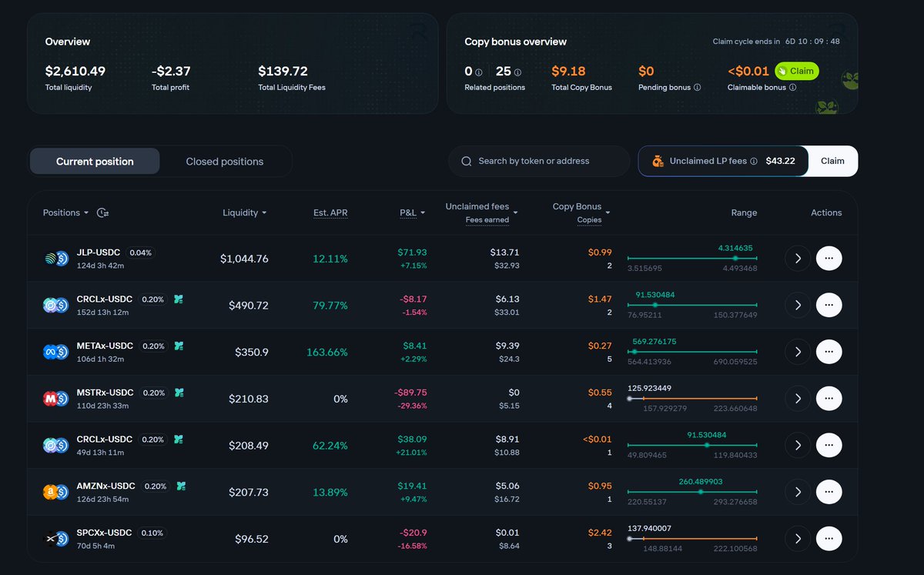Screen dimensions: 924x575
Task: Click the $9.18 Total Copy Bonus figure
Action: pyautogui.click(x=568, y=71)
